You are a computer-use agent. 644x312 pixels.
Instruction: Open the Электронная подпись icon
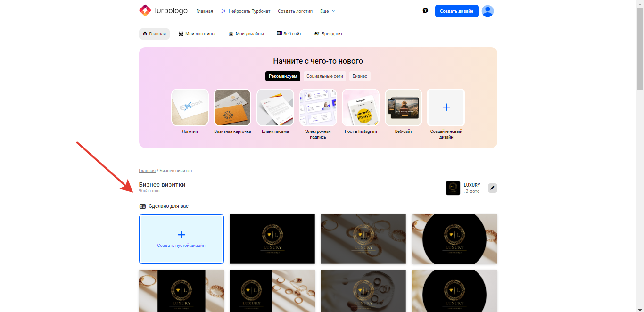318,107
